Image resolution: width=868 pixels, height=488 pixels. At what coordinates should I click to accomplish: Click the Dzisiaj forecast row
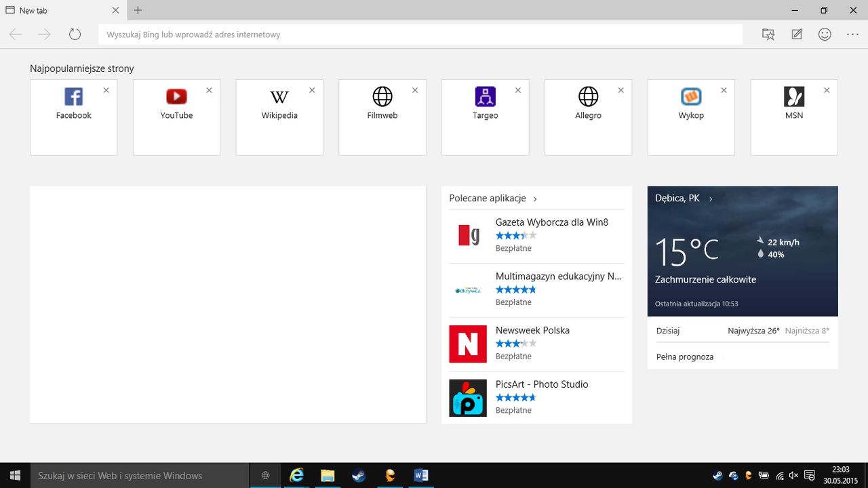[743, 331]
